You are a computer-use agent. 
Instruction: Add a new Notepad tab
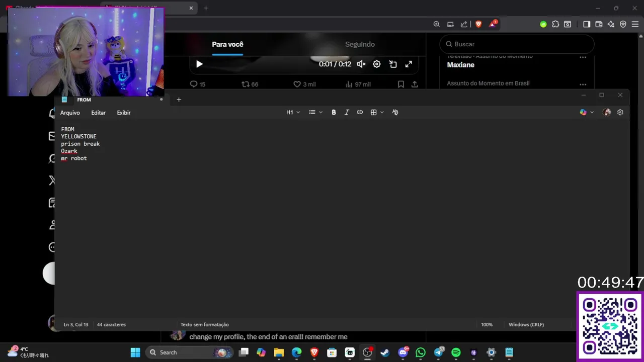point(179,100)
